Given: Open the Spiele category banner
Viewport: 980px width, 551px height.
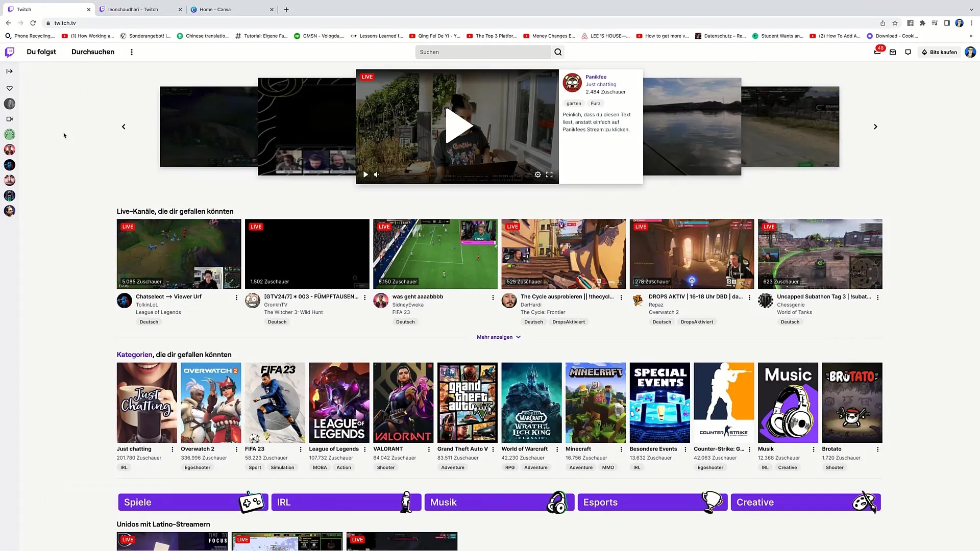Looking at the screenshot, I should 192,502.
